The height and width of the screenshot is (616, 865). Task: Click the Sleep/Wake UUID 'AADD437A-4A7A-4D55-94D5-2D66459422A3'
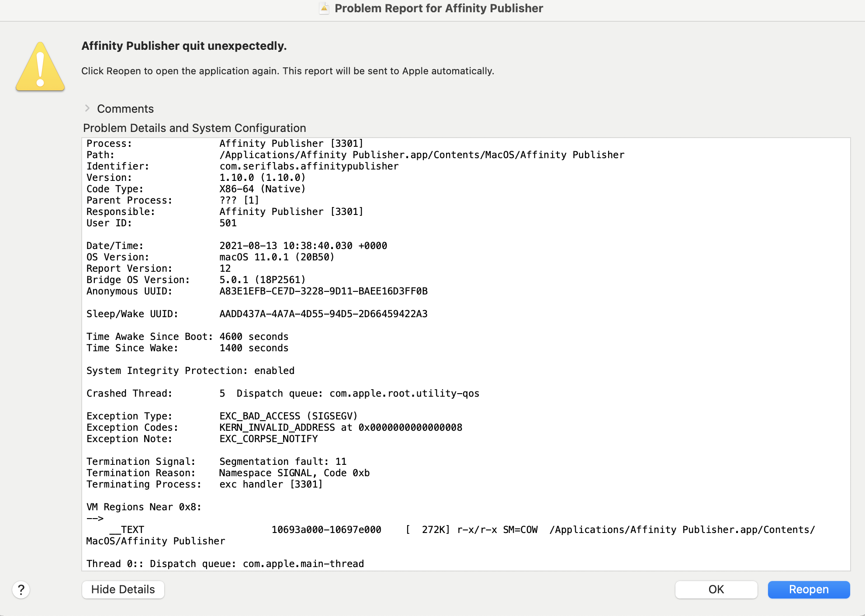coord(323,314)
